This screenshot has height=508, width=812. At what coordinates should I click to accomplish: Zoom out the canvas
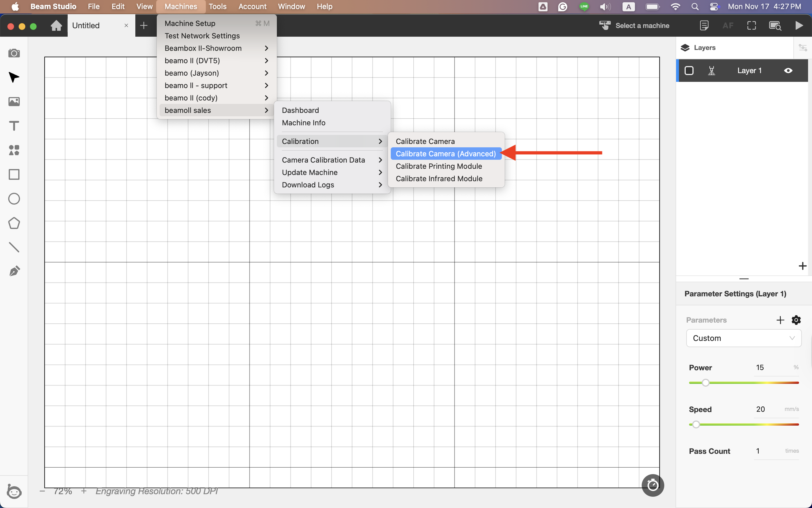[42, 491]
